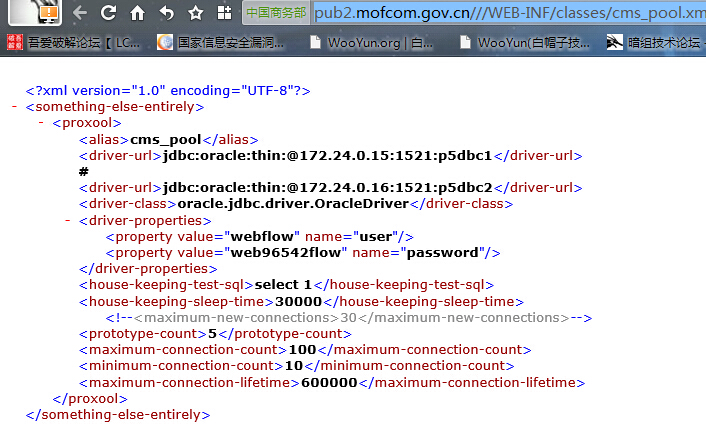Click the undo/restore closed tab icon

click(x=166, y=13)
